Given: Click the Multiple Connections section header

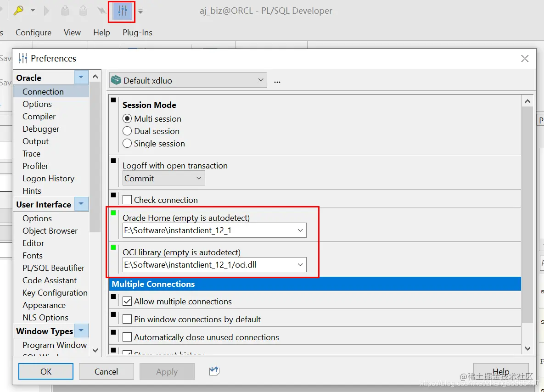Looking at the screenshot, I should [315, 284].
